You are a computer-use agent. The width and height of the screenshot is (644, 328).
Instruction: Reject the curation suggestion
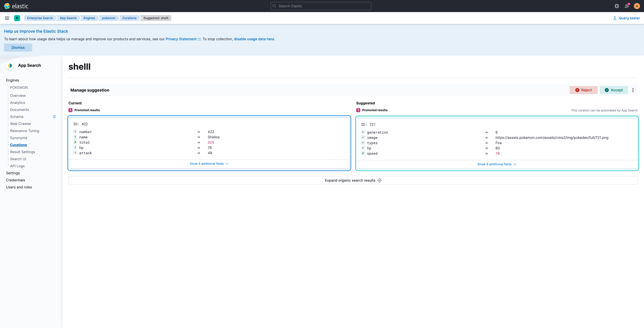click(583, 90)
